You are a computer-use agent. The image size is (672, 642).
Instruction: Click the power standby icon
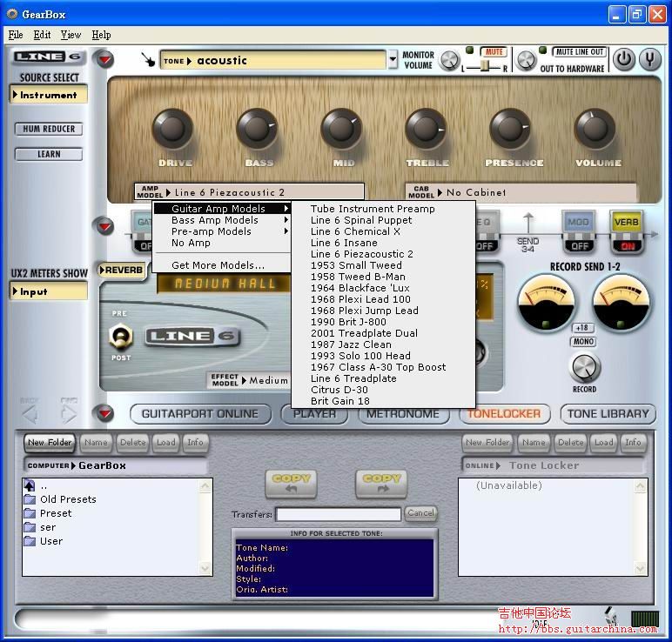click(x=624, y=60)
